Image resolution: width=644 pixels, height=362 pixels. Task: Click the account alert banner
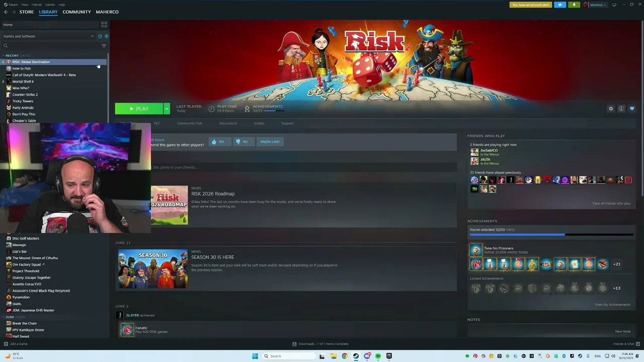pyautogui.click(x=531, y=5)
